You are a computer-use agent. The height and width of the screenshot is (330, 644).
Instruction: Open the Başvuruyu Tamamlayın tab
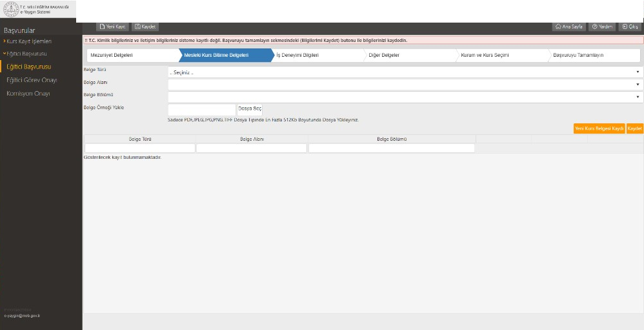click(594, 55)
